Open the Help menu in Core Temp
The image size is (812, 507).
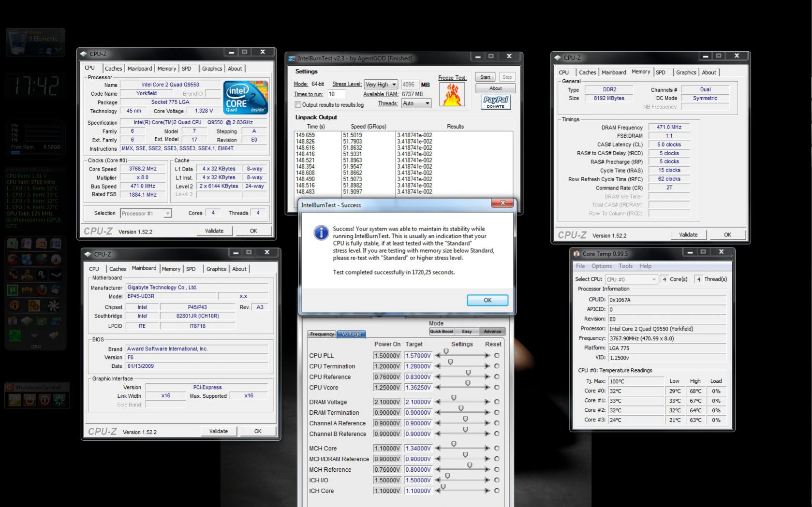click(x=645, y=266)
